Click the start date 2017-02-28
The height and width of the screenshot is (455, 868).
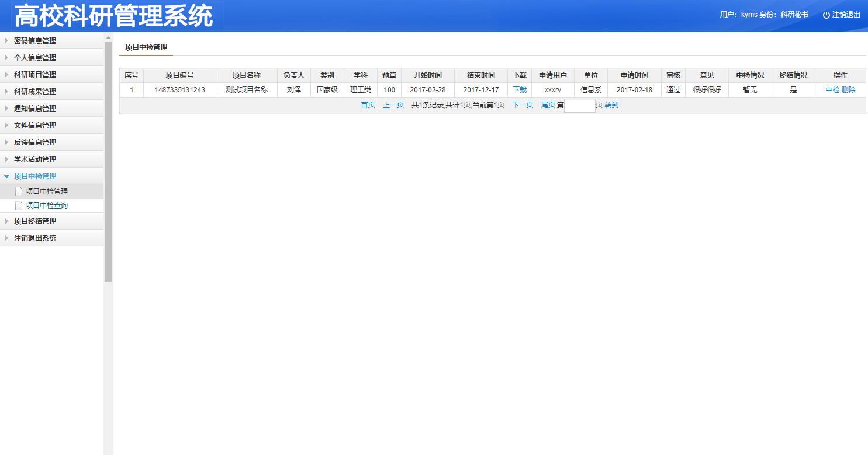pyautogui.click(x=428, y=90)
